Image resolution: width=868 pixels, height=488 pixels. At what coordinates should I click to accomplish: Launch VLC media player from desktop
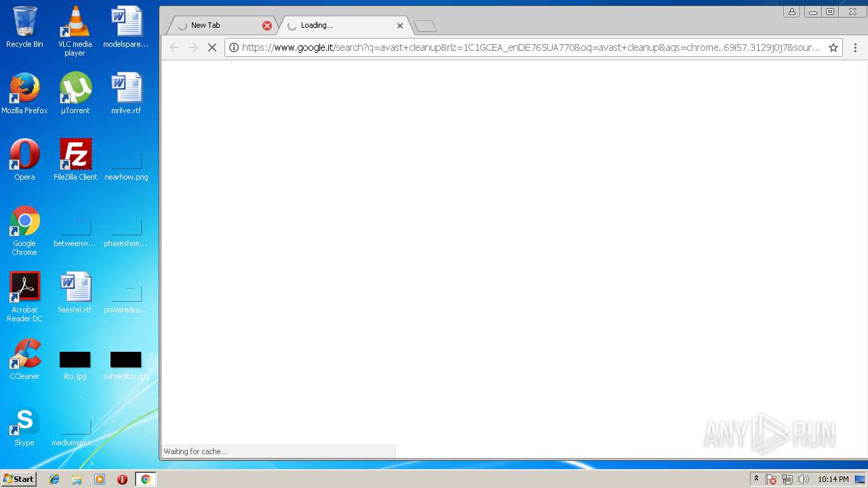point(75,31)
